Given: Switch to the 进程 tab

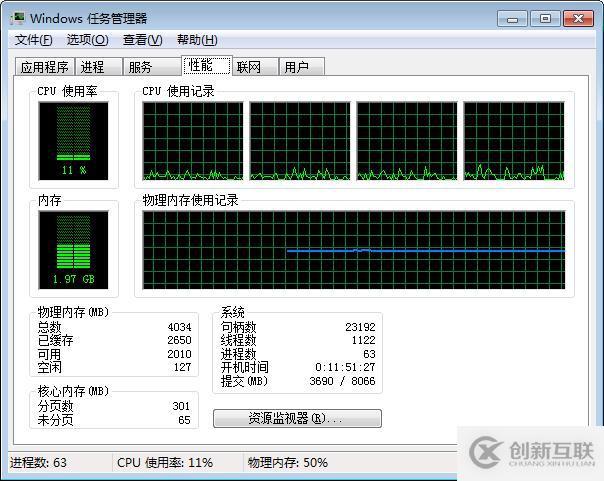Looking at the screenshot, I should (99, 67).
